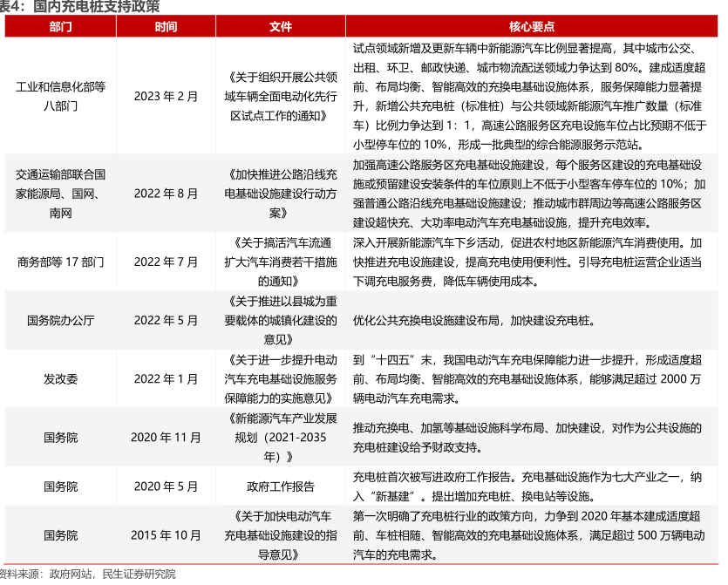Viewport: 728px width, 585px height.
Task: Click the 2022 年 7 月 date cell
Action: pos(166,262)
